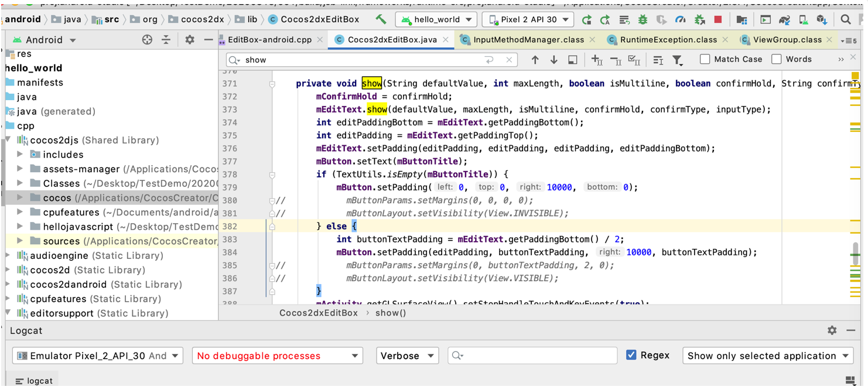
Task: Click the Run app green arrow icon
Action: point(586,19)
